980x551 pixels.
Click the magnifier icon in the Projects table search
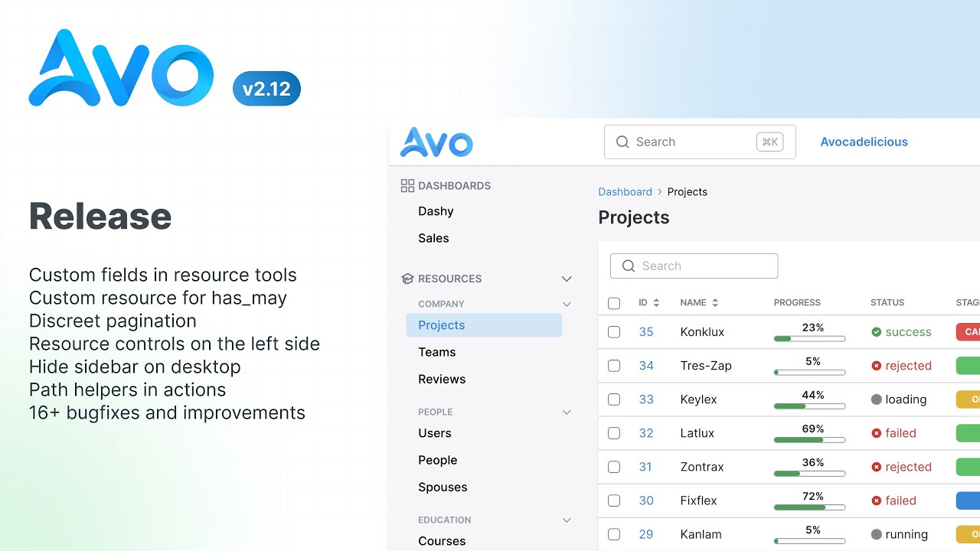[x=629, y=266]
